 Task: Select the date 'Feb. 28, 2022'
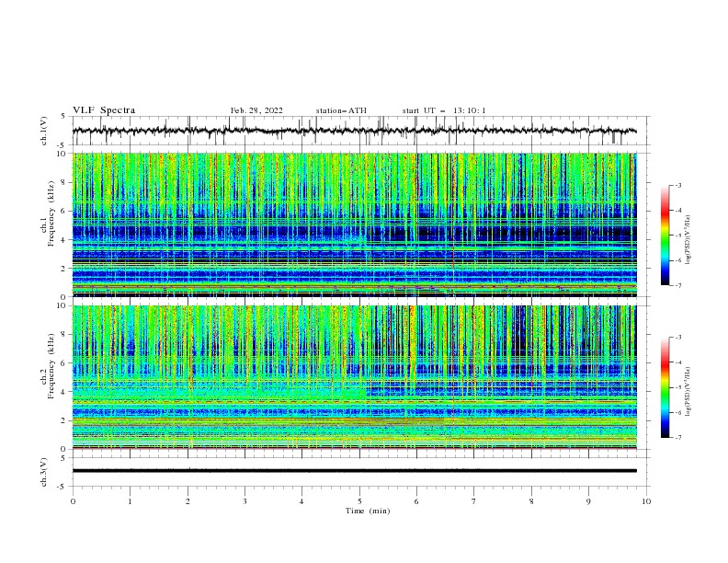click(x=256, y=110)
